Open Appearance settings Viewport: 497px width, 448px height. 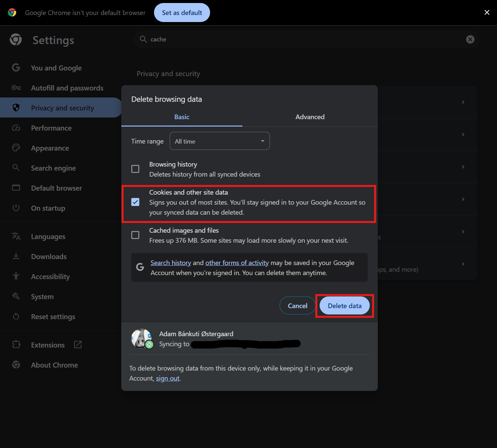point(50,148)
